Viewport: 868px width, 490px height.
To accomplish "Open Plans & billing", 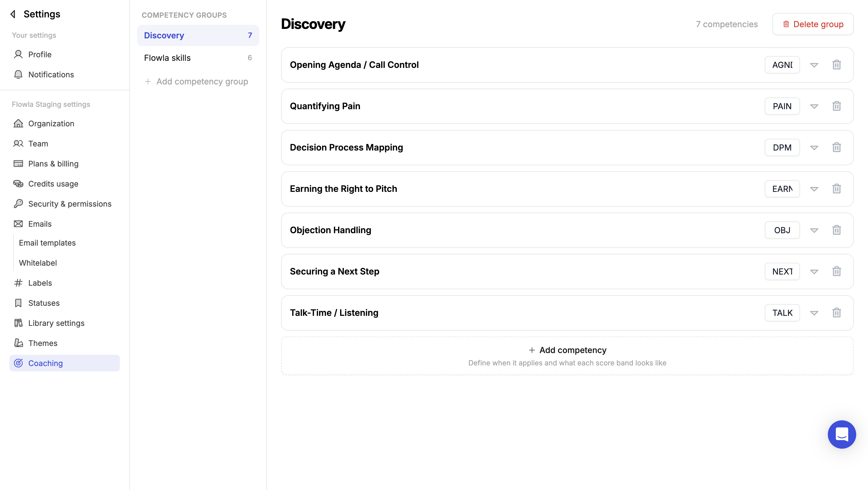I will 65,164.
